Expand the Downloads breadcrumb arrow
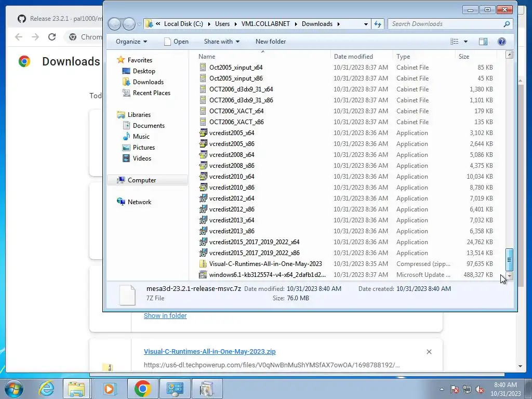 (x=338, y=24)
